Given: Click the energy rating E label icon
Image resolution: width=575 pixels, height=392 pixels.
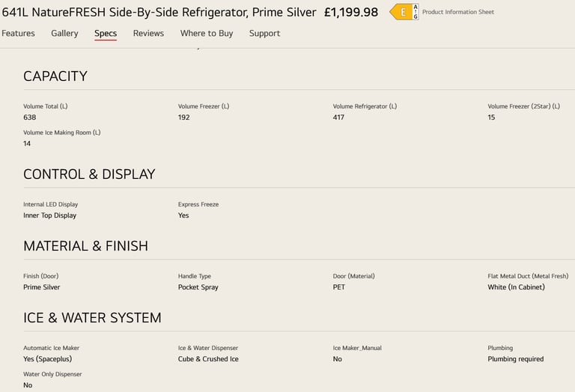Looking at the screenshot, I should pyautogui.click(x=404, y=12).
